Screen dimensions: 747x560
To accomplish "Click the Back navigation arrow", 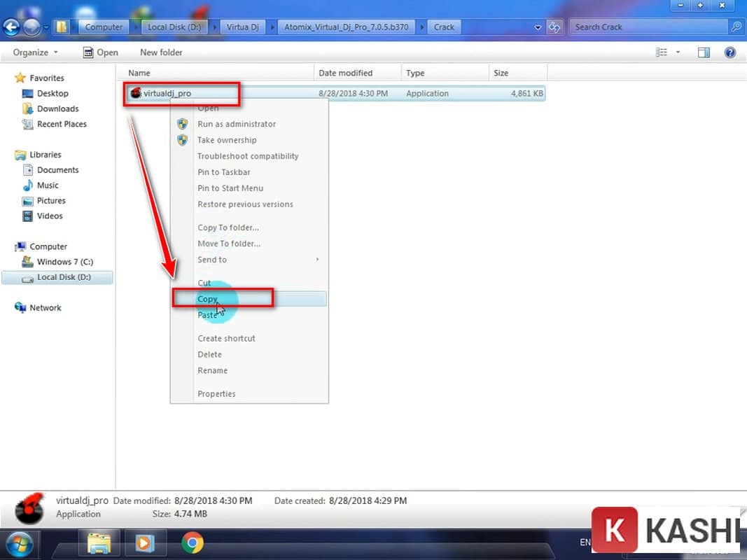I will pyautogui.click(x=11, y=27).
